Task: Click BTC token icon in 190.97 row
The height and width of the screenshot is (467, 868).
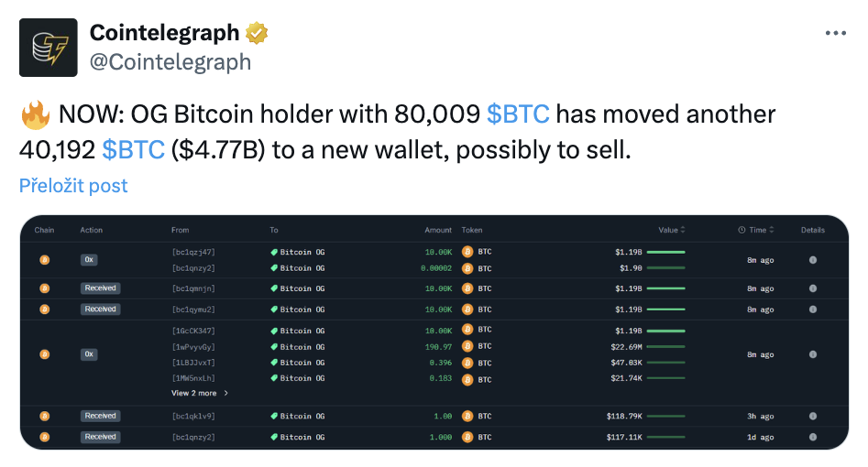Action: (x=467, y=346)
